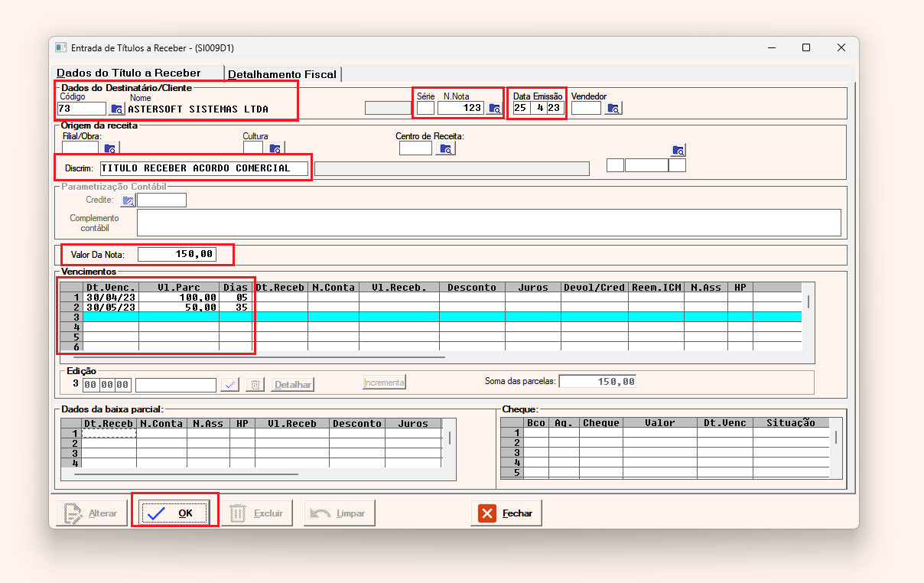924x583 pixels.
Task: Click the Devol/Cred column header
Action: click(x=594, y=287)
